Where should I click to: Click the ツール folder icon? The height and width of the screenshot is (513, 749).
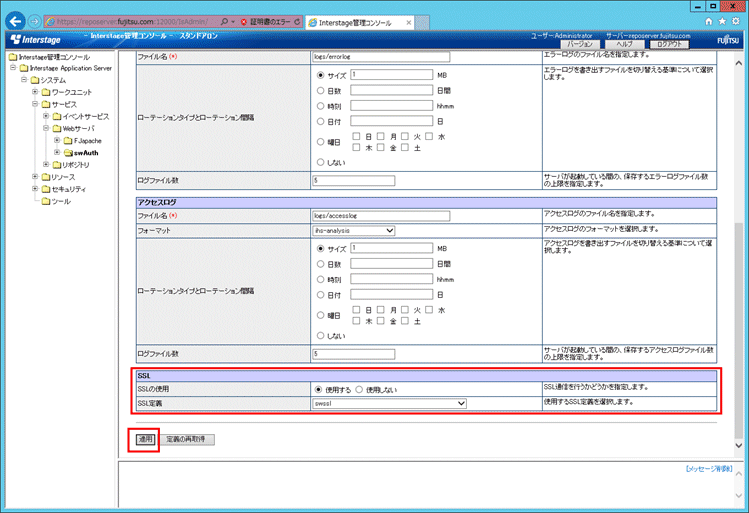[x=46, y=202]
